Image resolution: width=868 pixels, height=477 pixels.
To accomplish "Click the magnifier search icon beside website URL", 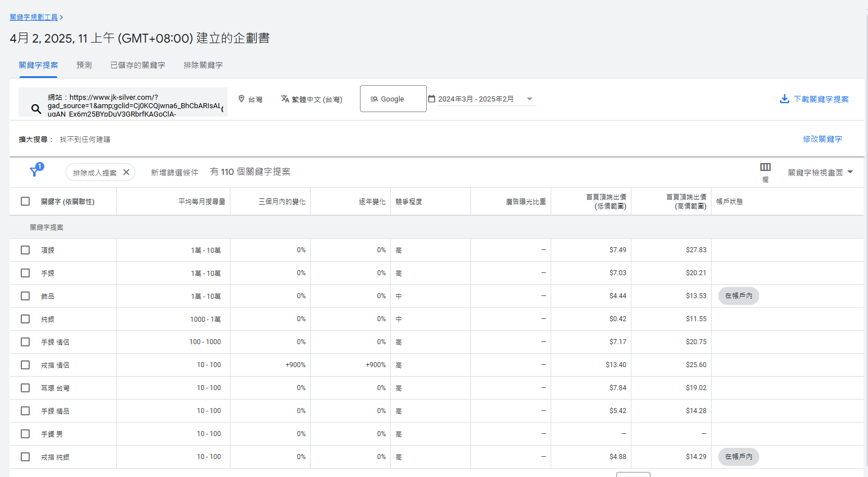I will (36, 109).
